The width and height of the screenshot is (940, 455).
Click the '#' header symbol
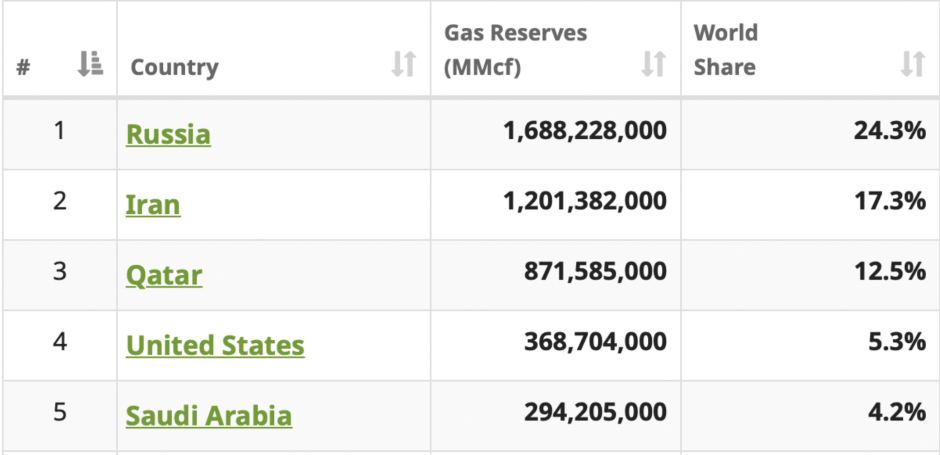23,68
